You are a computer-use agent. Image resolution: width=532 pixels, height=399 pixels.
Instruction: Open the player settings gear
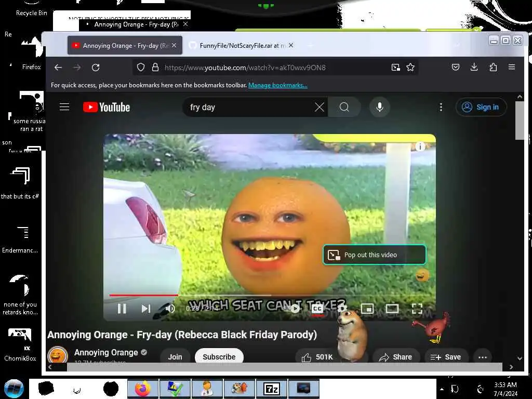pos(342,309)
